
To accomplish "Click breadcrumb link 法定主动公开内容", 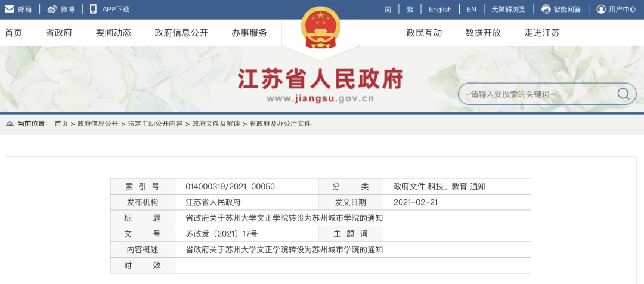I will [x=155, y=124].
